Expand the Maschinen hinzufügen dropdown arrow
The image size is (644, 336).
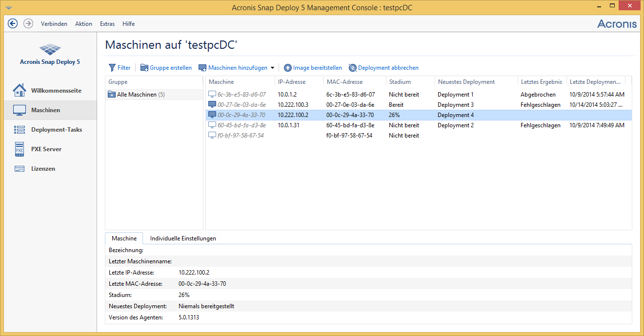click(272, 68)
